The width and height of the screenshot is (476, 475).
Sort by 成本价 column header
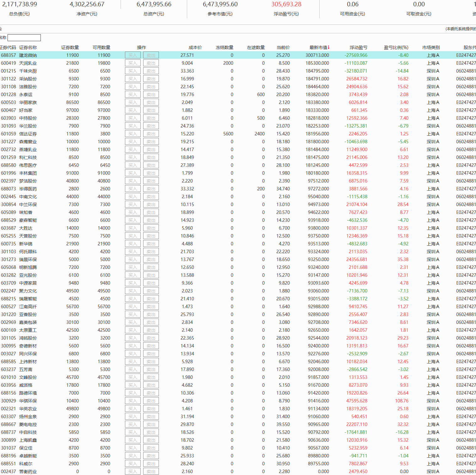(x=195, y=47)
